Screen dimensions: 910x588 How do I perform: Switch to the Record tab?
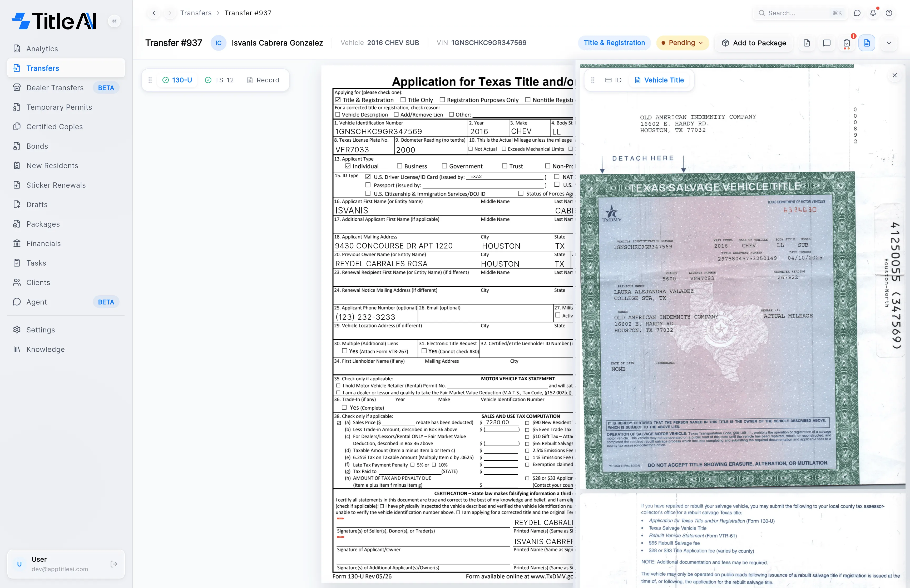click(x=263, y=80)
